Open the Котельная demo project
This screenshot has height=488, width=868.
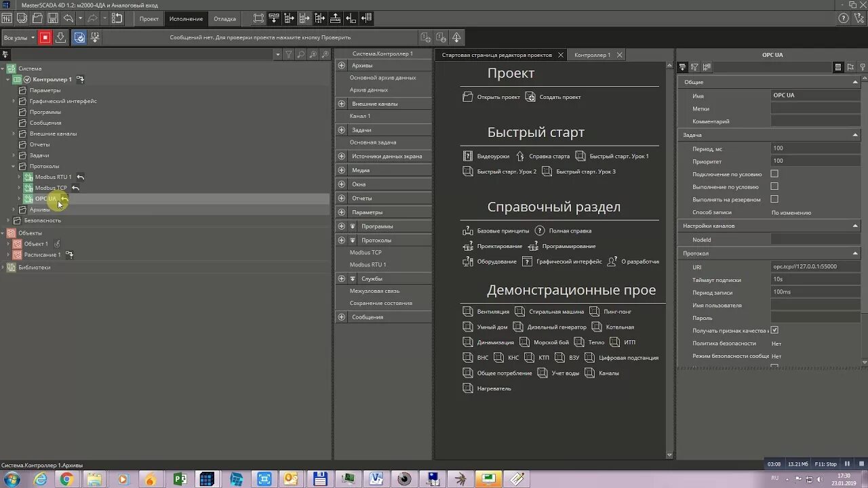click(x=620, y=327)
